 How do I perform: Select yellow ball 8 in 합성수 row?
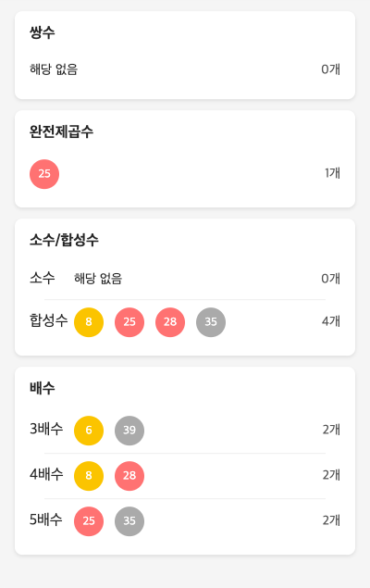89,322
